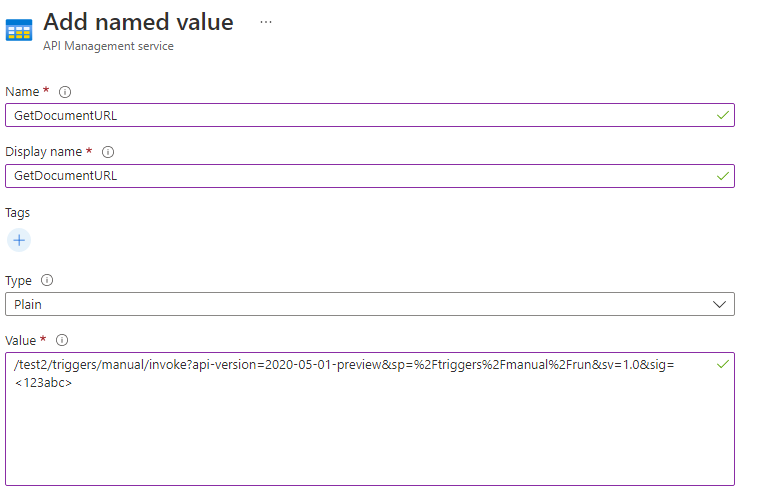Focus the Display name text field
The image size is (759, 493).
pyautogui.click(x=360, y=176)
